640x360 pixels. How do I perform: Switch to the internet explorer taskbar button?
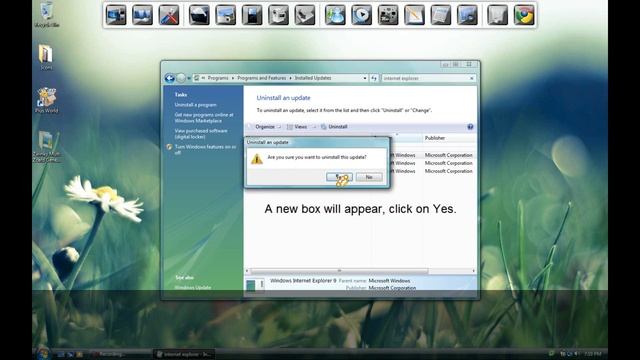pyautogui.click(x=184, y=354)
